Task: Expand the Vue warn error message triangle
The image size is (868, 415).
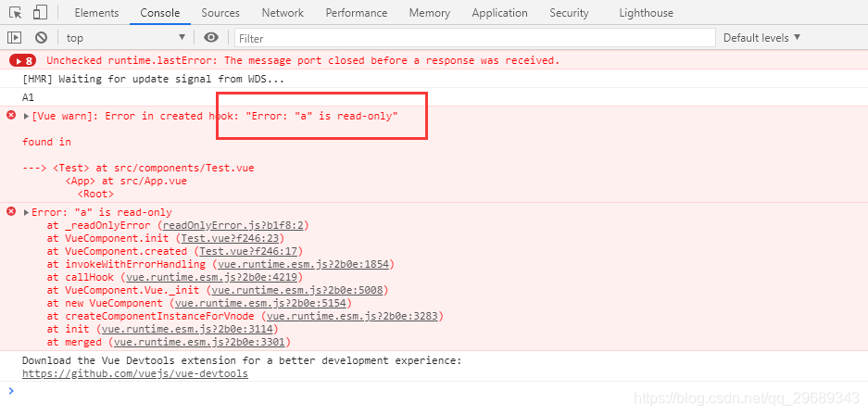Action: (27, 117)
